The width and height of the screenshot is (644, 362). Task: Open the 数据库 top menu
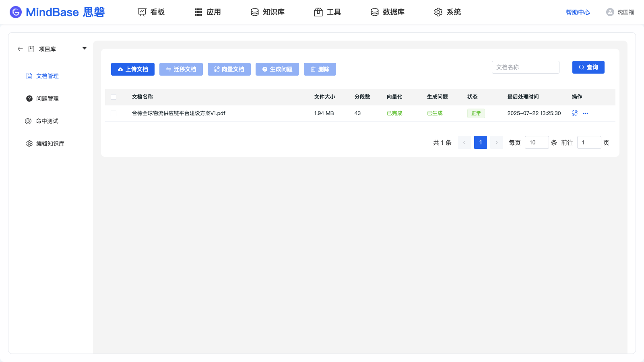pyautogui.click(x=388, y=12)
